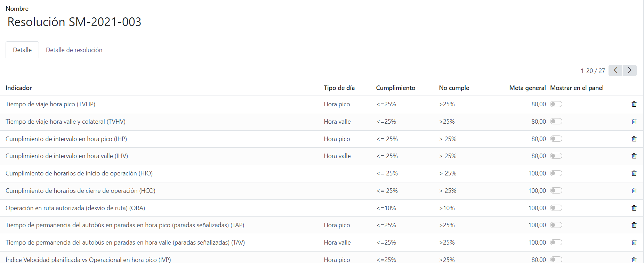Image resolution: width=644 pixels, height=263 pixels.
Task: Delete the TAP indicator row
Action: pyautogui.click(x=634, y=225)
